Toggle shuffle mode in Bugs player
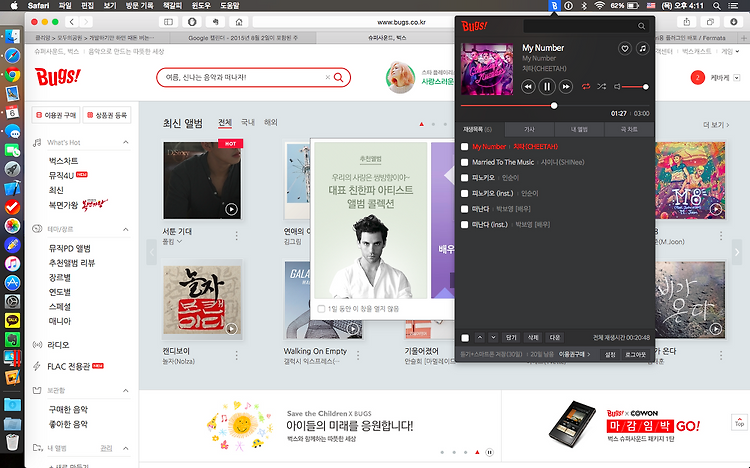This screenshot has height=468, width=750. pos(601,87)
